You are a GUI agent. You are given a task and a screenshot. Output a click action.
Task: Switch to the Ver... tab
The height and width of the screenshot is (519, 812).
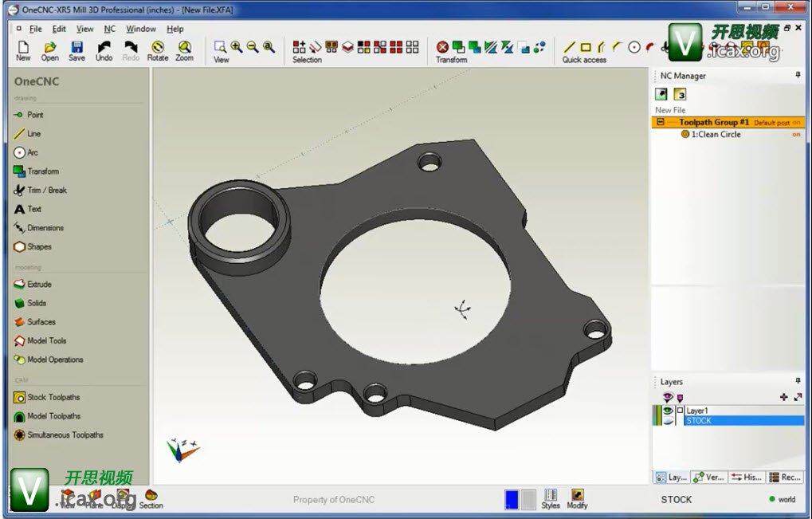(709, 477)
